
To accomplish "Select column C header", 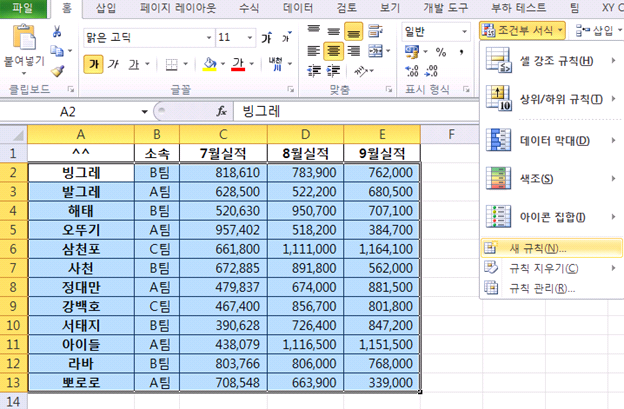I will click(x=223, y=134).
